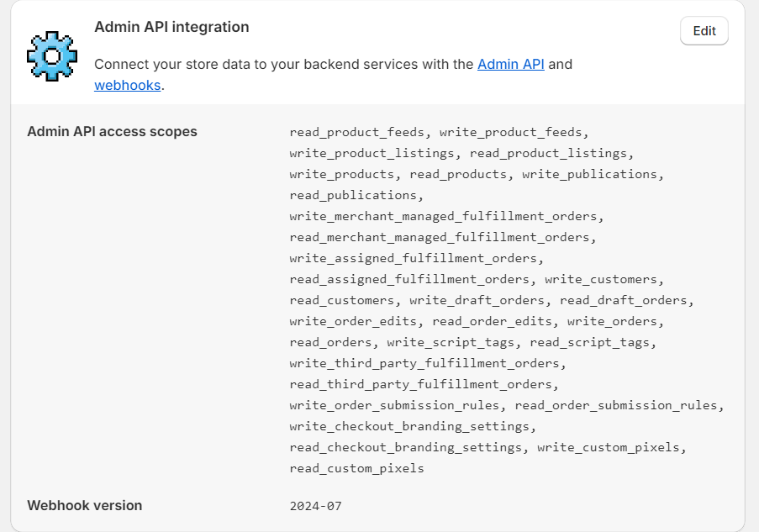The height and width of the screenshot is (532, 759).
Task: Select the write_product_listings scope
Action: click(372, 153)
